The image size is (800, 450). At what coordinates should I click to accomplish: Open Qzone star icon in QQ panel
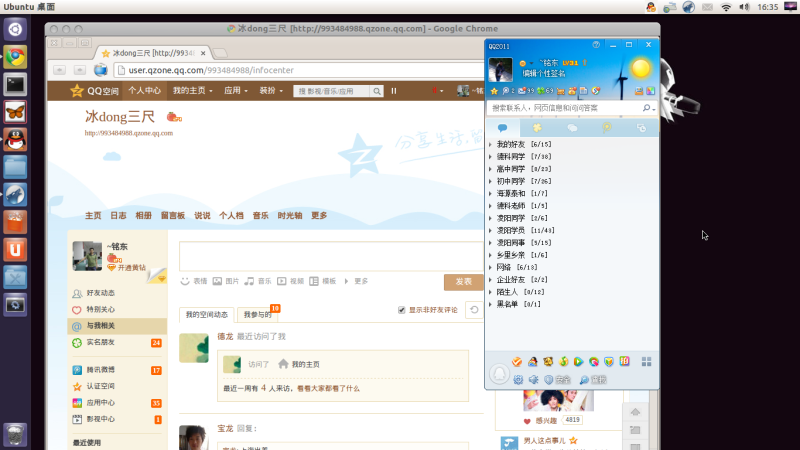point(494,91)
